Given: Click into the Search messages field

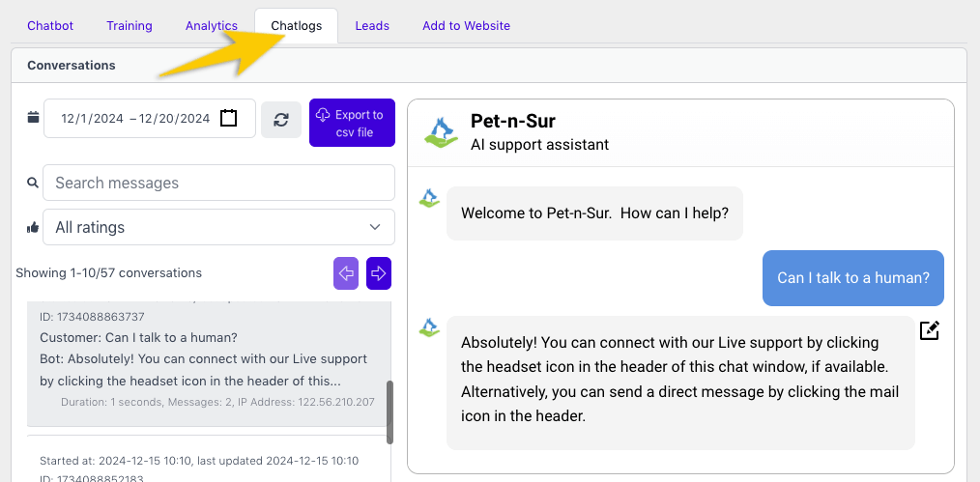Looking at the screenshot, I should pos(218,183).
